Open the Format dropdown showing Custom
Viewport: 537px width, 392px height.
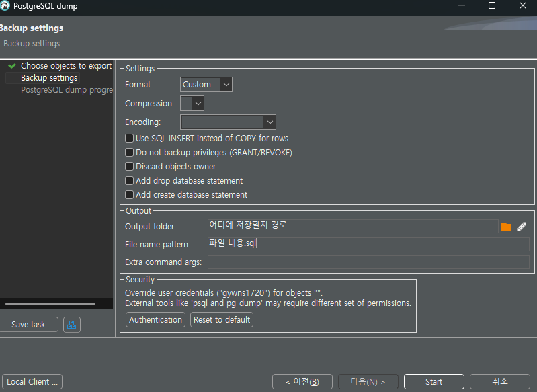pos(206,84)
